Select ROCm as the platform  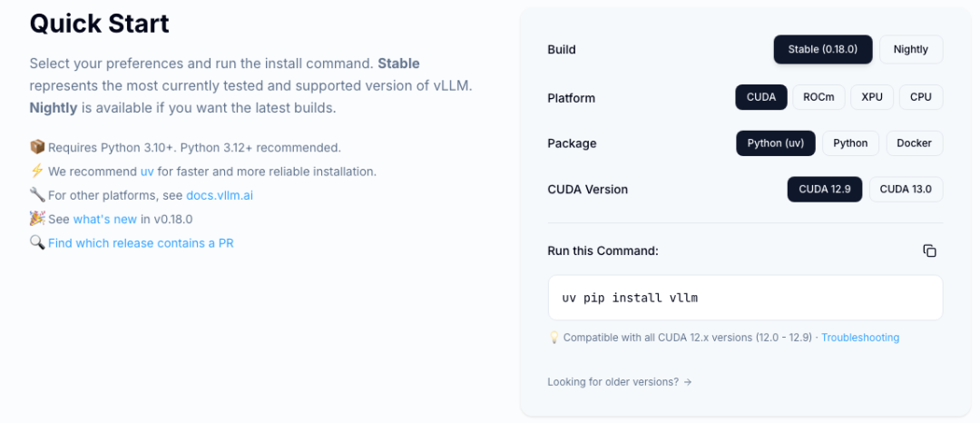click(x=818, y=97)
